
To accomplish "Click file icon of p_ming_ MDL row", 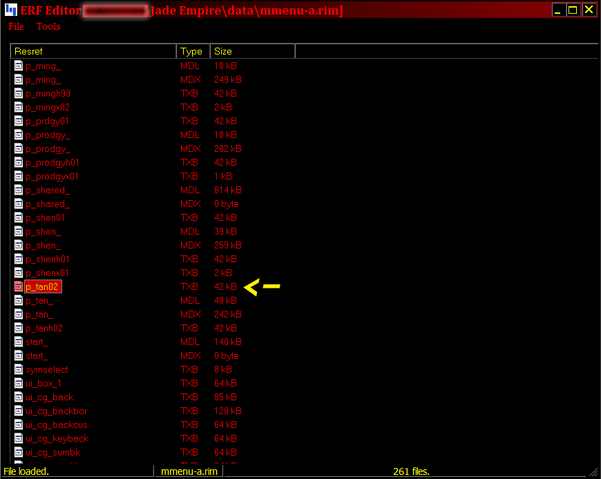I will pyautogui.click(x=18, y=66).
